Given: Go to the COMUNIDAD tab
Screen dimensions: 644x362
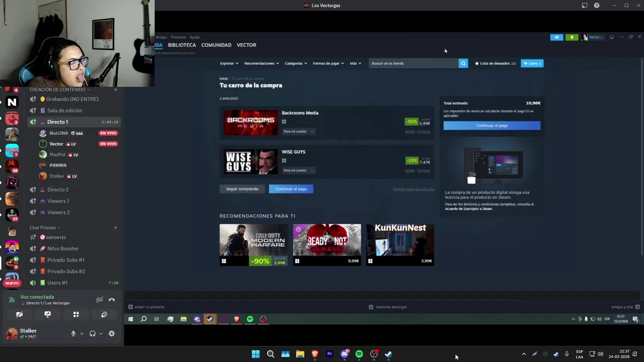Looking at the screenshot, I should [216, 45].
